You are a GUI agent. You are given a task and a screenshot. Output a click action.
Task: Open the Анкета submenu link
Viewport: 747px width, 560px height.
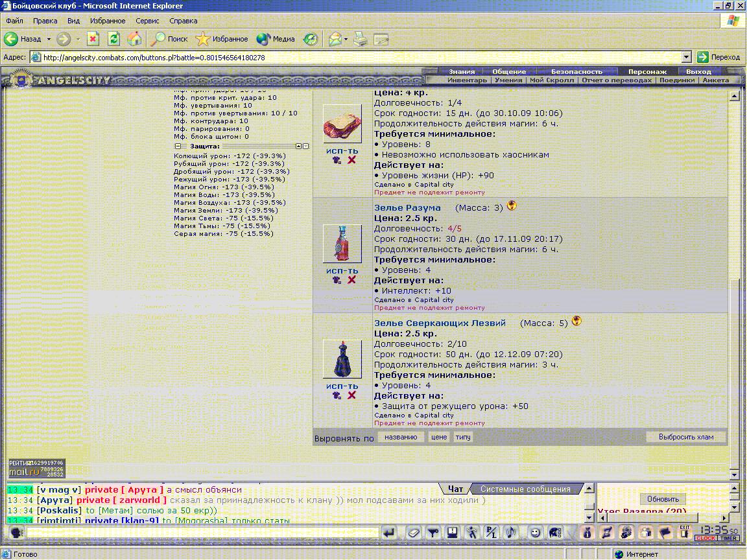[716, 80]
